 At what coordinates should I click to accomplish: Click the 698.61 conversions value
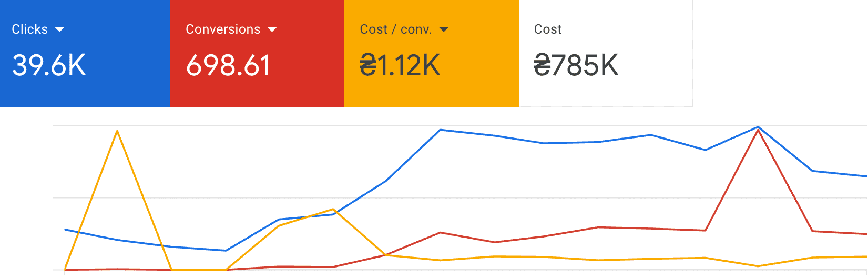[x=228, y=65]
